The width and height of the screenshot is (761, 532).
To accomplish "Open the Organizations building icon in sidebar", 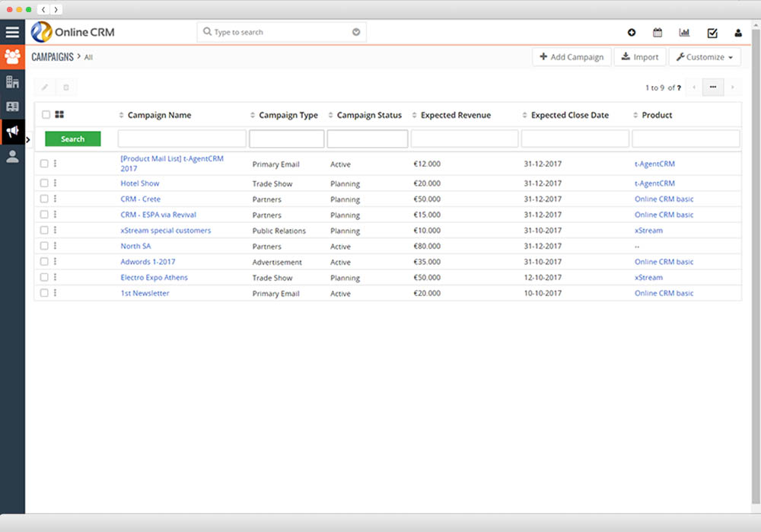I will [12, 81].
